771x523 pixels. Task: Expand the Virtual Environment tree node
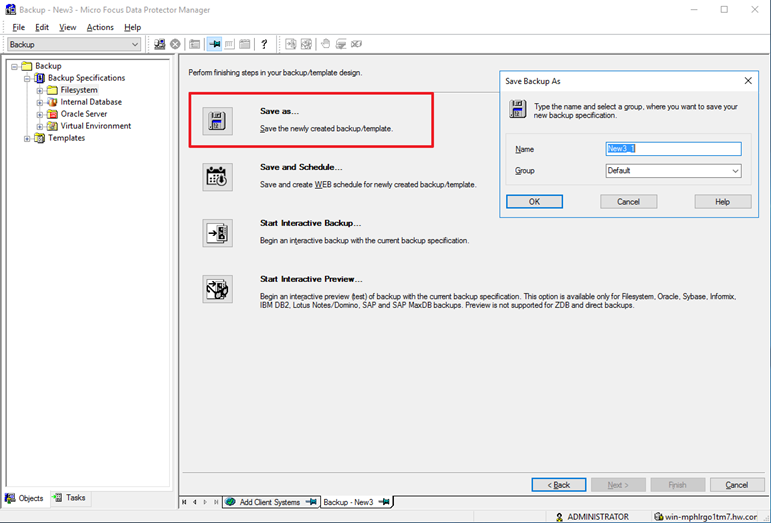point(40,126)
